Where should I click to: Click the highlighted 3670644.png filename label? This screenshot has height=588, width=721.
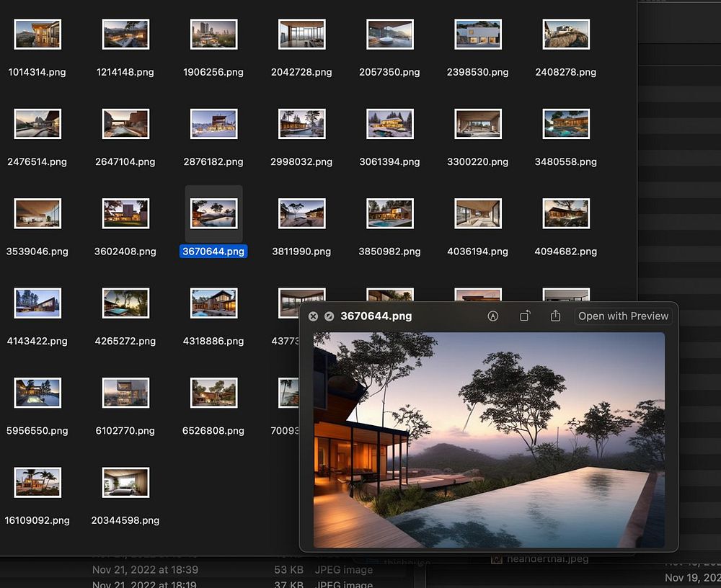(x=213, y=251)
